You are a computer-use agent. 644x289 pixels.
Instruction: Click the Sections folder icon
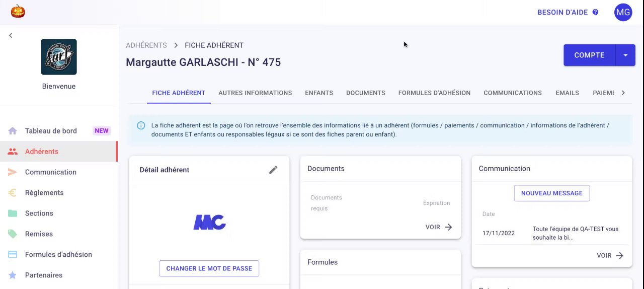(x=13, y=213)
